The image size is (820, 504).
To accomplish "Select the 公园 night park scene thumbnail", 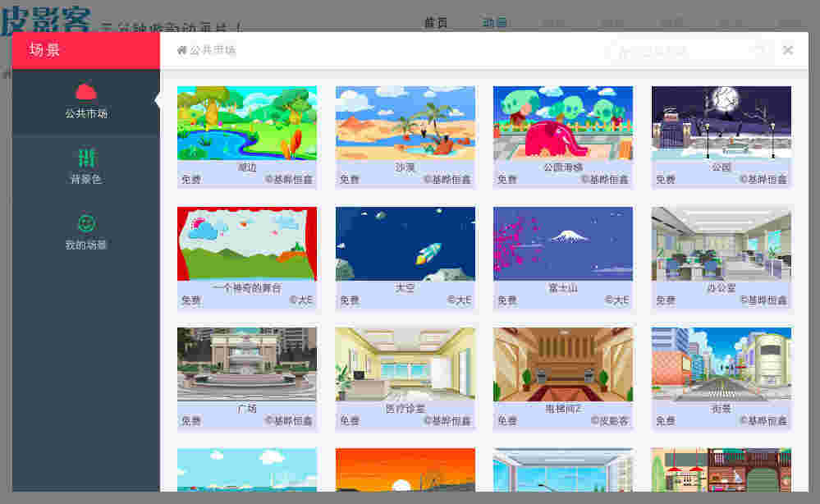I will [722, 123].
